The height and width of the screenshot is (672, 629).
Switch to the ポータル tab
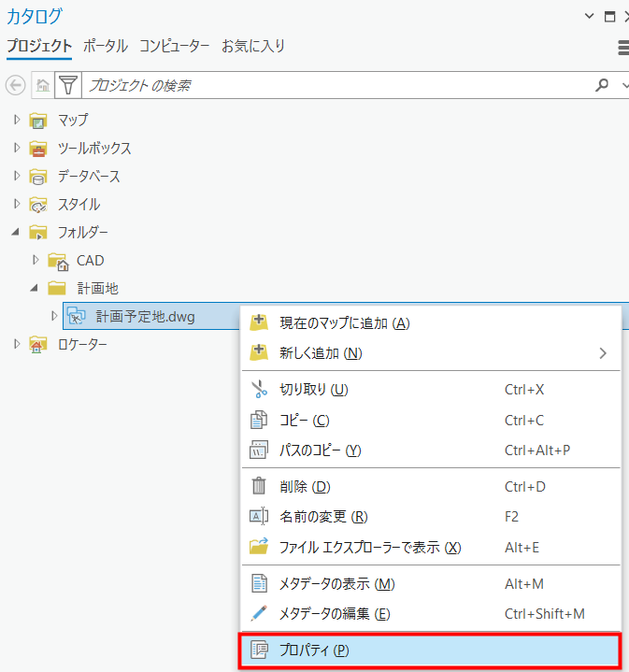[x=105, y=46]
